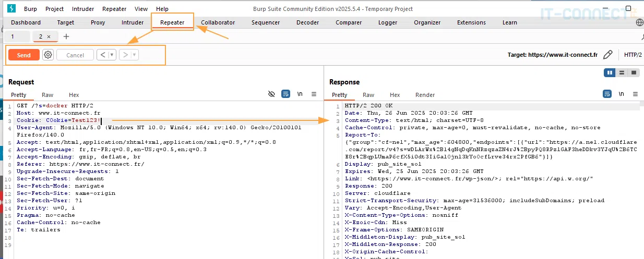644x259 pixels.
Task: Open the HTTP/2 protocol selector
Action: pos(633,55)
